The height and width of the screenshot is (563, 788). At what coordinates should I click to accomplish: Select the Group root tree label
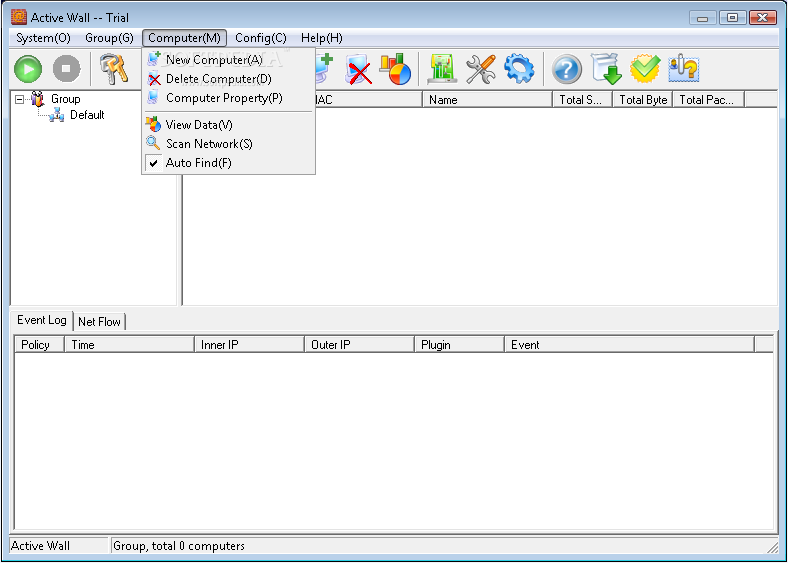(x=65, y=99)
